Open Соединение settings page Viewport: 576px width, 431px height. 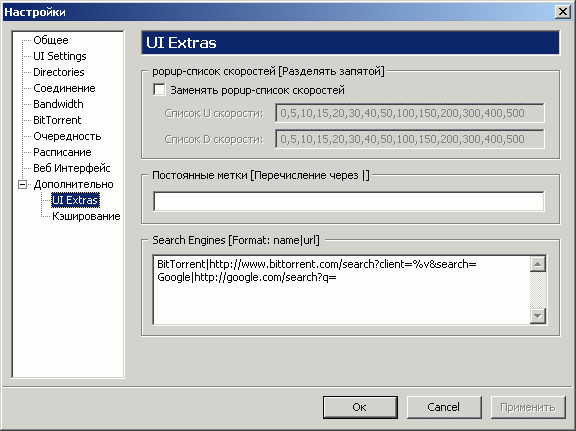[x=64, y=88]
